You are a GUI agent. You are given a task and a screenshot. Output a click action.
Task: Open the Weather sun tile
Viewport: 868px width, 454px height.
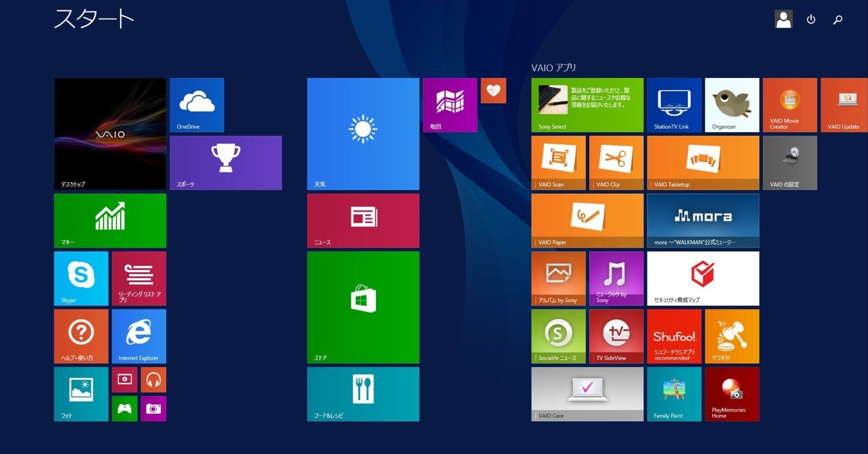(x=363, y=134)
